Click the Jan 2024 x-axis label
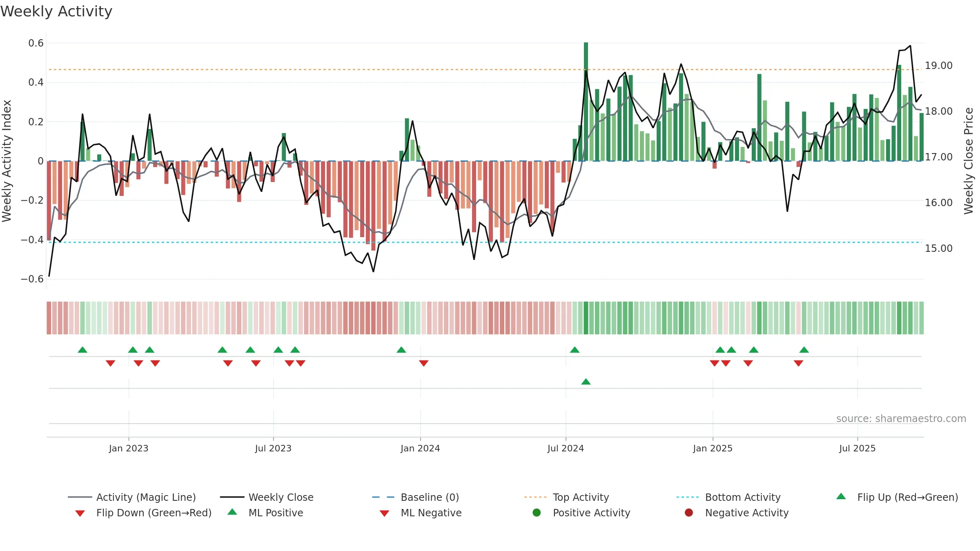This screenshot has height=551, width=980. [420, 448]
